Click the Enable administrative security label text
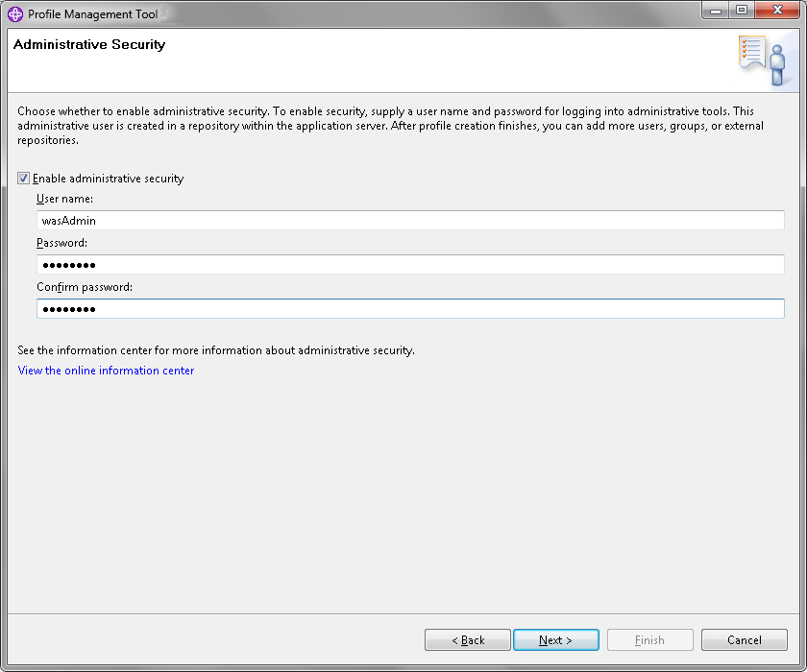Screen dimensions: 807x672 click(108, 179)
